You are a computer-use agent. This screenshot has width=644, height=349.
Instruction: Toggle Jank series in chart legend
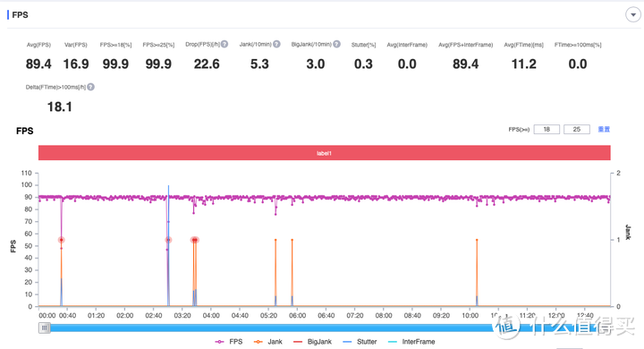pos(268,342)
